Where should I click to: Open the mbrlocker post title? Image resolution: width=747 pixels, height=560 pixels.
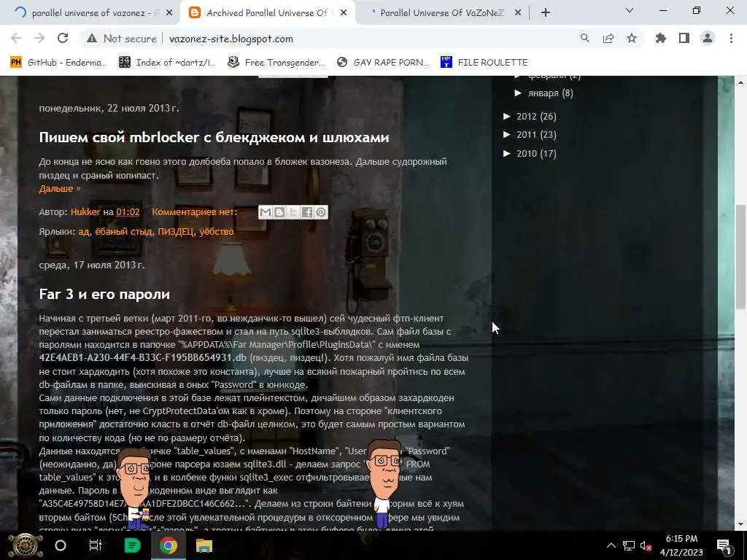pyautogui.click(x=214, y=137)
